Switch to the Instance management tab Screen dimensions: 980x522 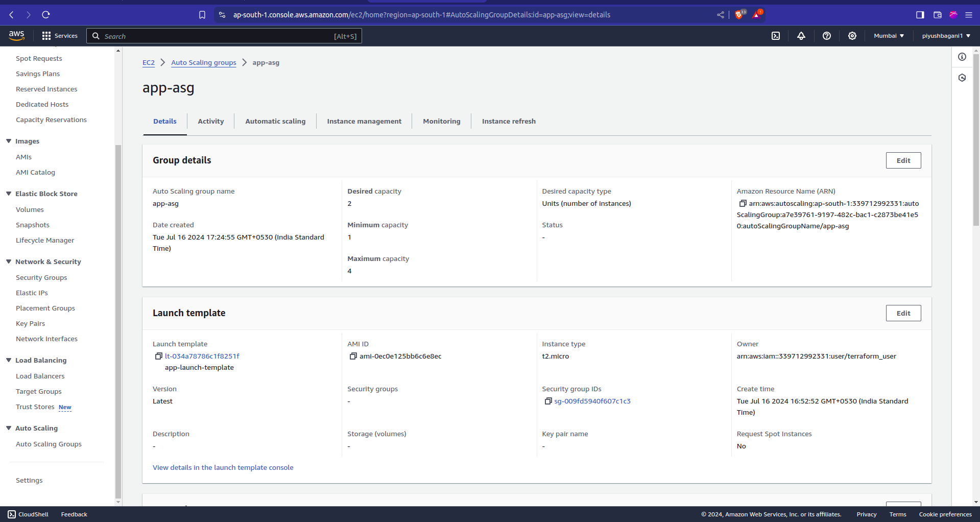pyautogui.click(x=364, y=121)
